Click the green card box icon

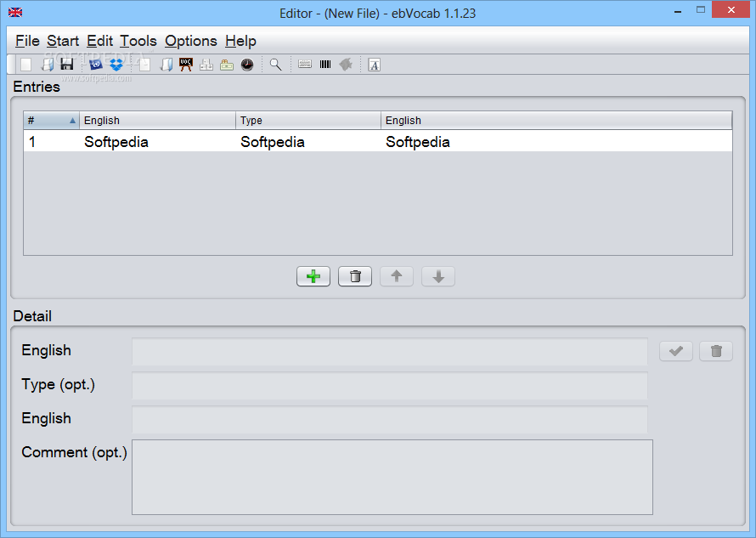click(227, 65)
